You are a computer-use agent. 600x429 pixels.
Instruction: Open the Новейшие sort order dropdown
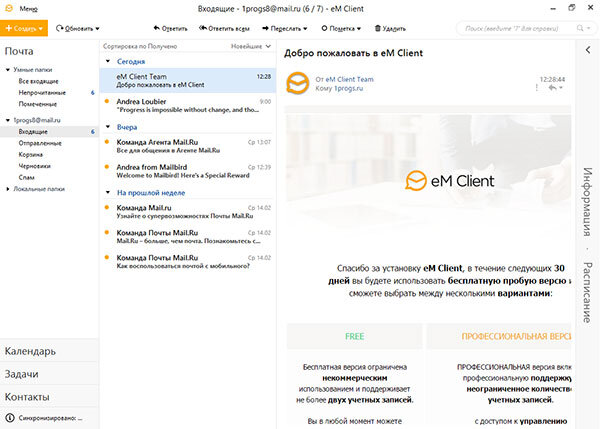(251, 46)
